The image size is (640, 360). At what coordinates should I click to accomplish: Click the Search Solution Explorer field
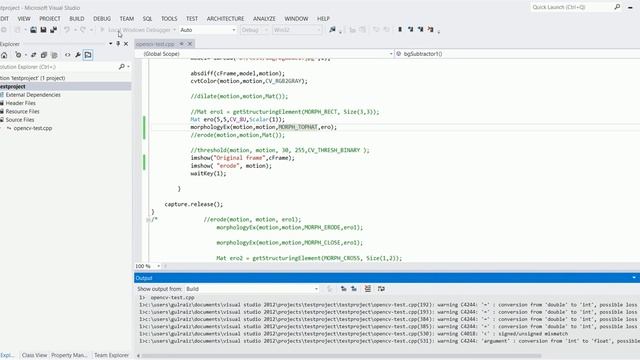coord(58,67)
